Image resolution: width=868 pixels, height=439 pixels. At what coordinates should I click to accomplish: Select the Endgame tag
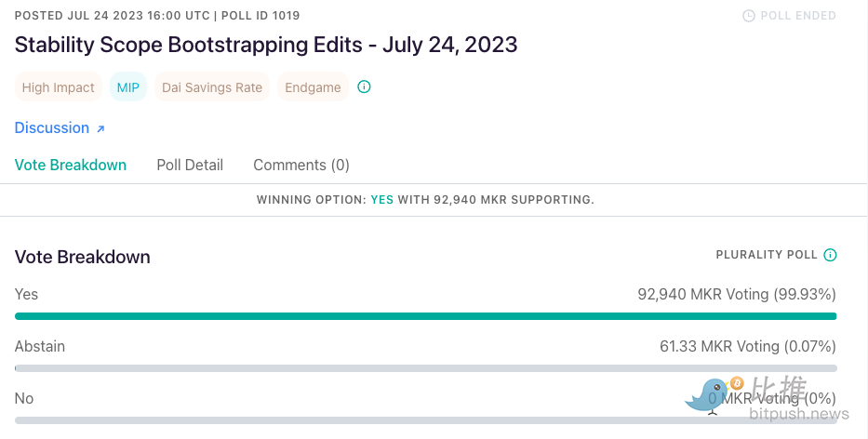pos(313,86)
